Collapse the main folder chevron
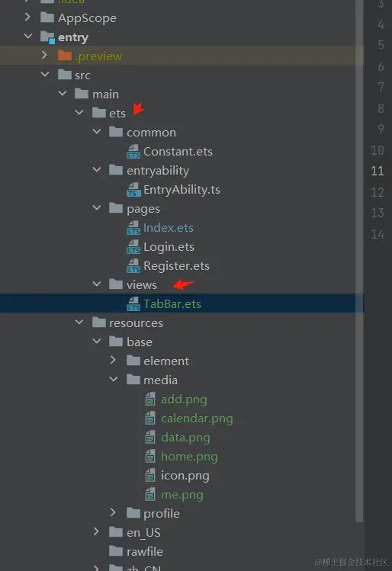 pos(63,93)
